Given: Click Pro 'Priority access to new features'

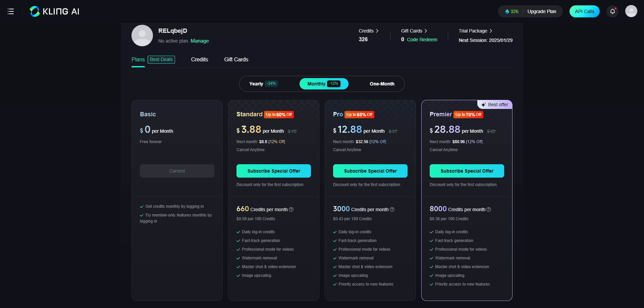Looking at the screenshot, I should click(x=366, y=284).
